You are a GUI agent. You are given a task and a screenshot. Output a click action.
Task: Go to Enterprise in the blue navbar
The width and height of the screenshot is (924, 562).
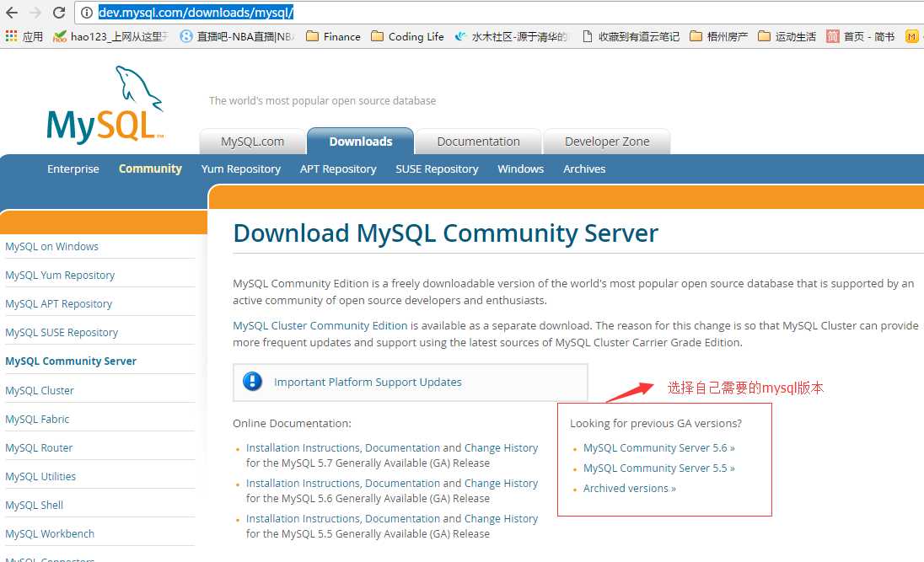73,169
